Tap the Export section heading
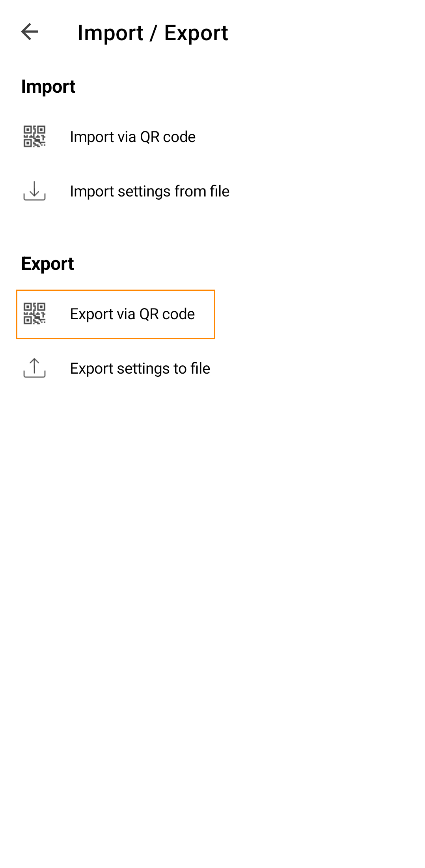The height and width of the screenshot is (868, 425). point(47,264)
